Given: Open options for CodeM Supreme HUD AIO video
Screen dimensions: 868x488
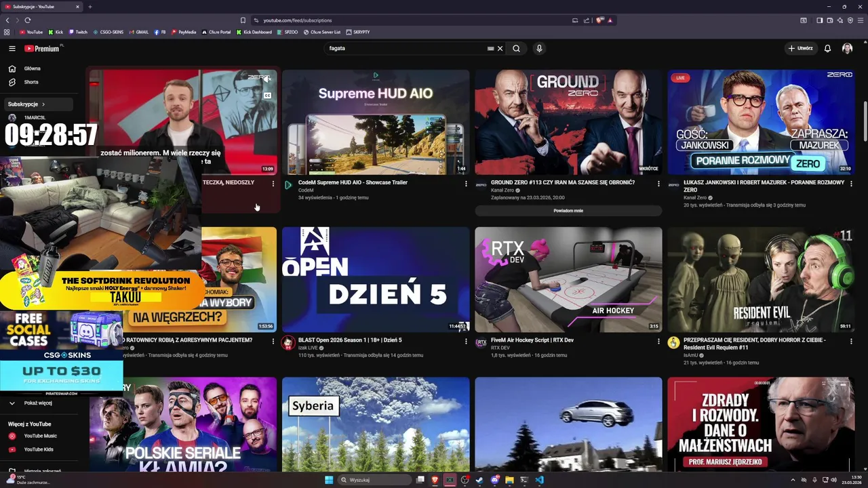Looking at the screenshot, I should pyautogui.click(x=466, y=184).
